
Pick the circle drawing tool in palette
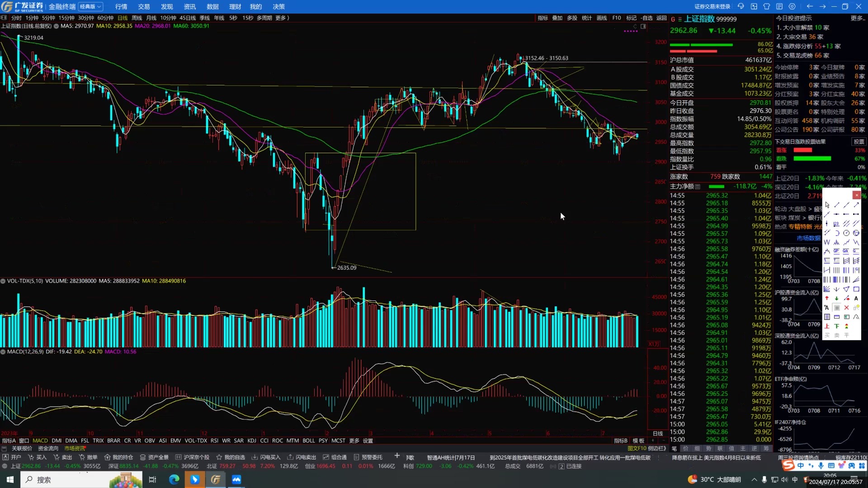(x=846, y=233)
